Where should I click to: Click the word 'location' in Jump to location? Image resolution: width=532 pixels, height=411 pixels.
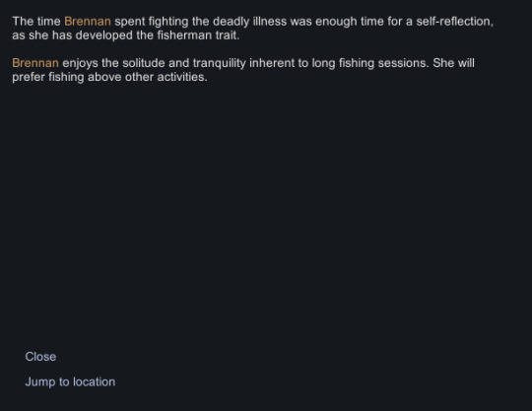95,381
